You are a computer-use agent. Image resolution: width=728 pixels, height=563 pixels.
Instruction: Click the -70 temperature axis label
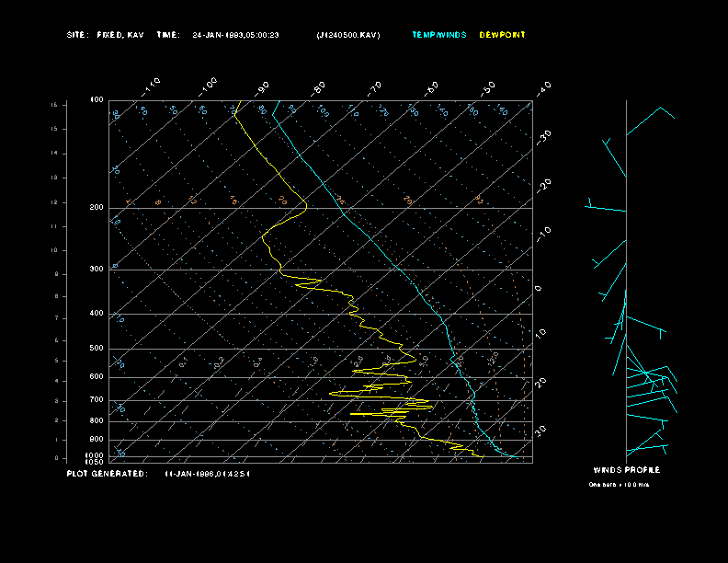pos(375,88)
